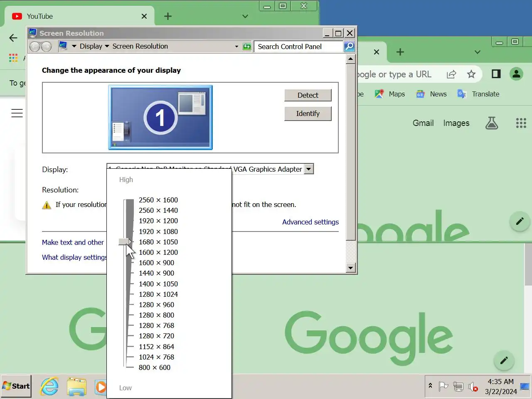Image resolution: width=532 pixels, height=399 pixels.
Task: Open YouTube hamburger guide menu
Action: coord(17,113)
